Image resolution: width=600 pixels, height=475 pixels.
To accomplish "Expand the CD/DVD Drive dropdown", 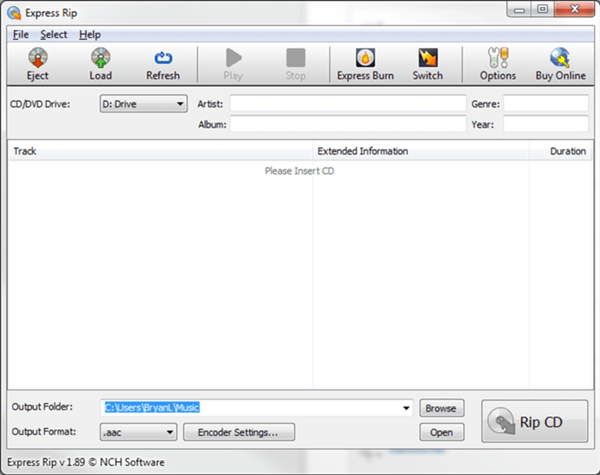I will [x=143, y=104].
